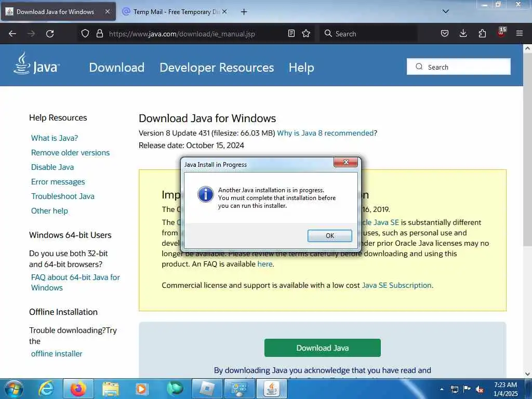Click the site security padlock icon
Viewport: 532px width, 399px height.
[99, 34]
